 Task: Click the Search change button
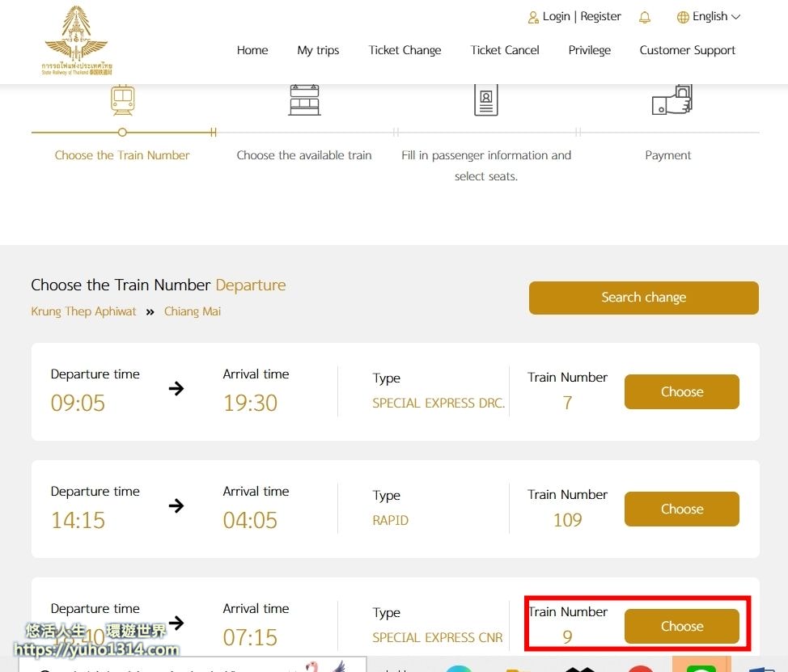644,298
